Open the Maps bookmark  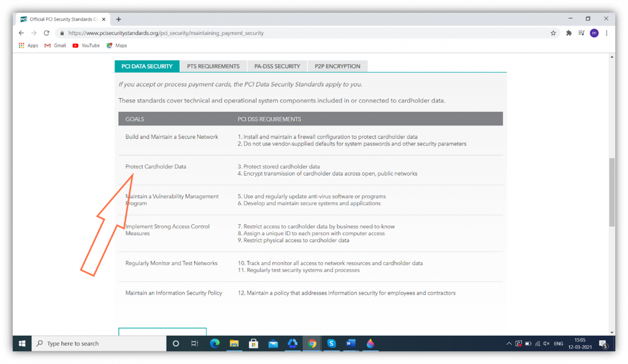117,45
